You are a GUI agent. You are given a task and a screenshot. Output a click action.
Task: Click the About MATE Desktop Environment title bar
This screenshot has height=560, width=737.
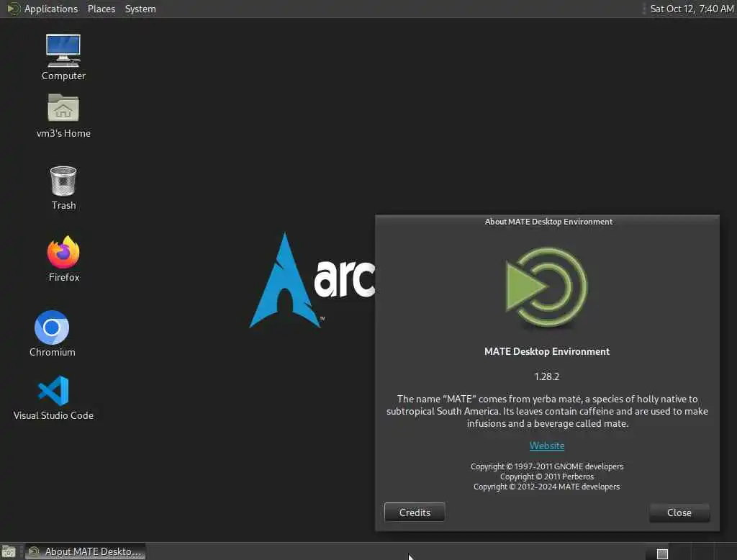tap(547, 222)
